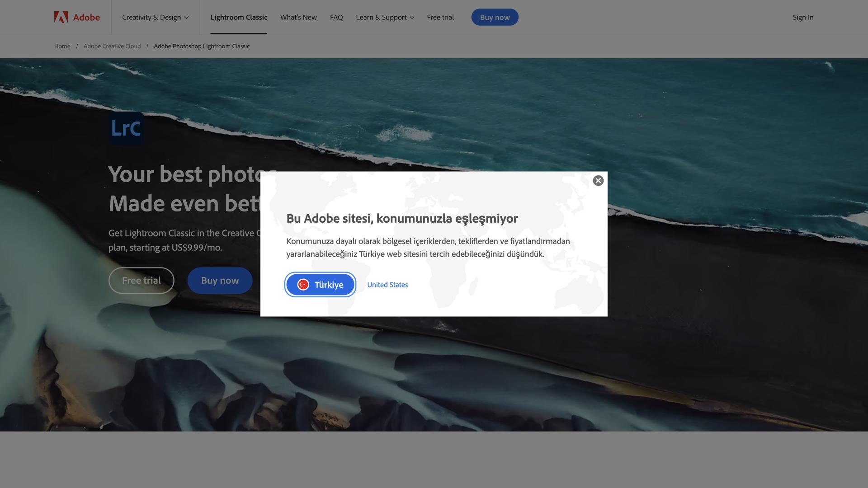Open the Creativity & Design chevron arrow
The height and width of the screenshot is (488, 868).
click(186, 18)
